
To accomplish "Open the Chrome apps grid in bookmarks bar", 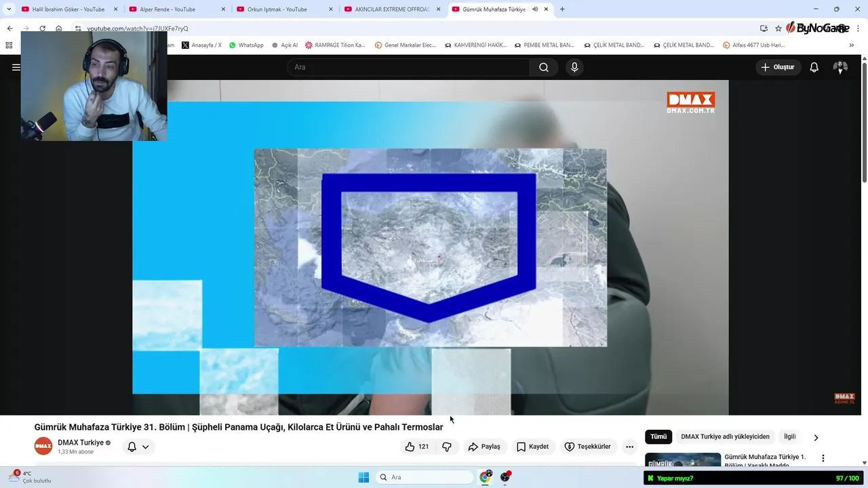I will point(9,45).
